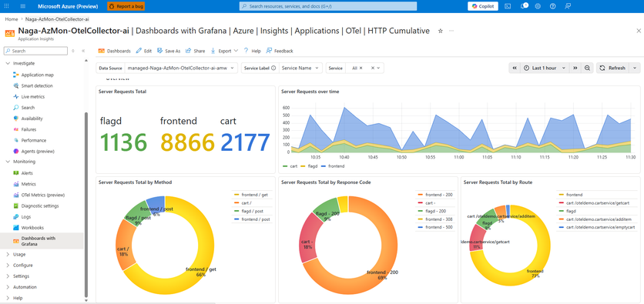Screen dimensions: 644x304
Task: Open the more options ellipsis by the title
Action: point(451,32)
